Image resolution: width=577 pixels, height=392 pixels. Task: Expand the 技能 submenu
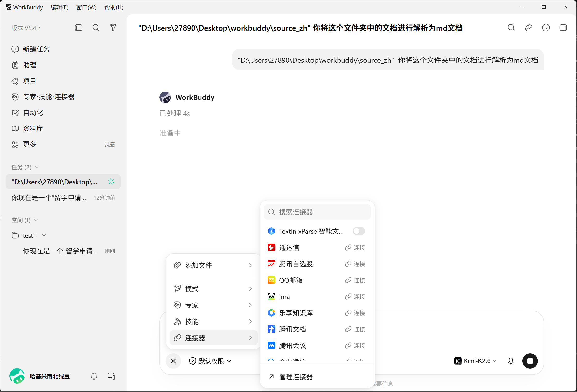(x=213, y=322)
